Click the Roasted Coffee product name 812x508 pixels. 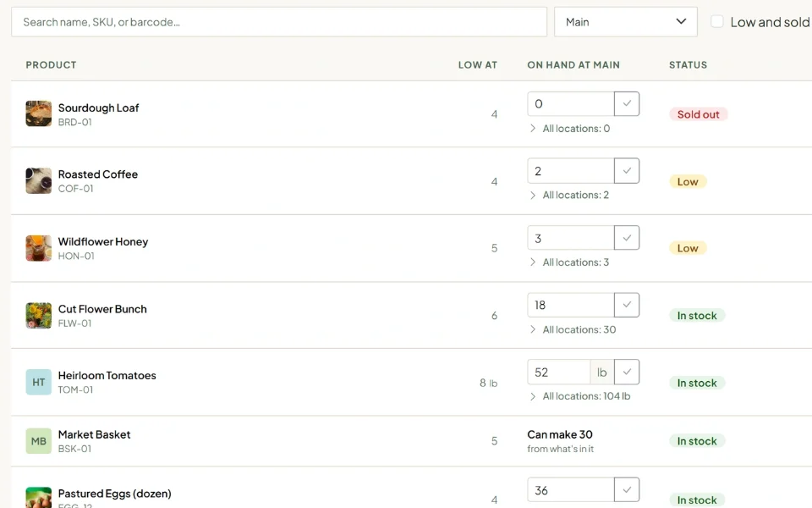point(98,174)
